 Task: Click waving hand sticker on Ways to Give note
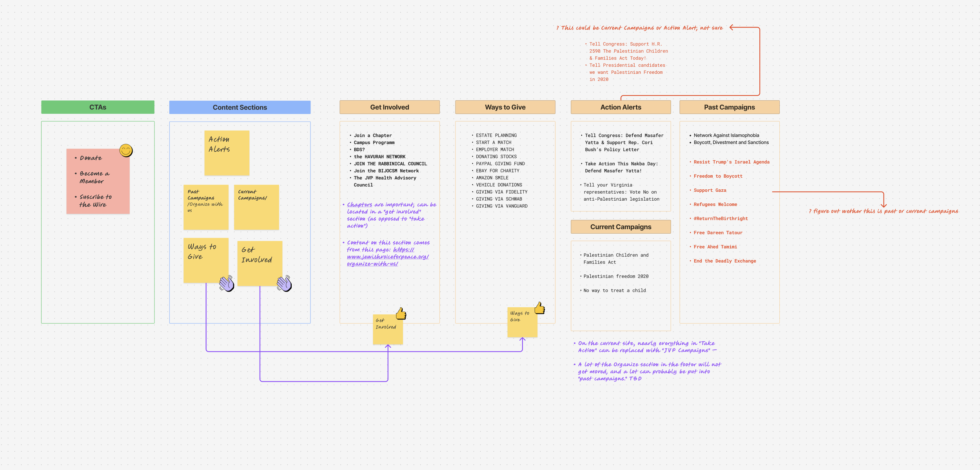coord(227,283)
